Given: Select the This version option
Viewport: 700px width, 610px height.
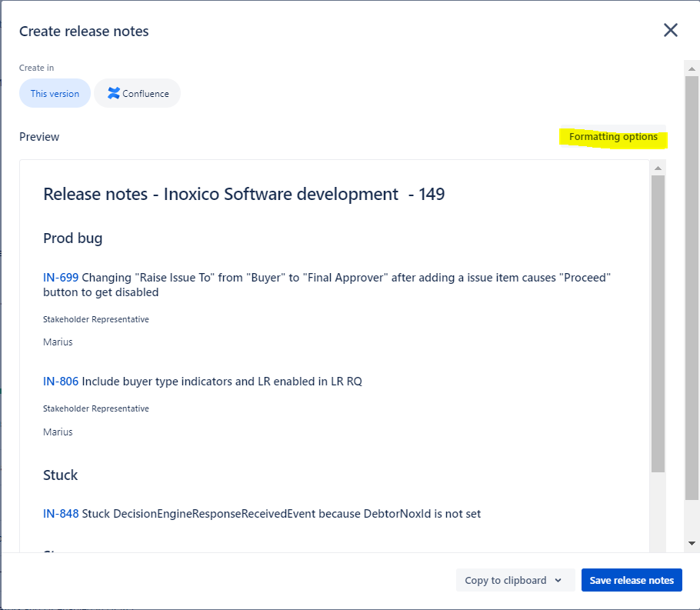Looking at the screenshot, I should (55, 93).
